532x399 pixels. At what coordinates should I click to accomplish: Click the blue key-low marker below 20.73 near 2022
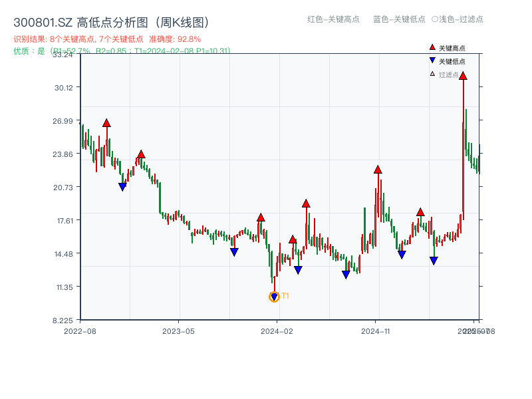coord(123,186)
